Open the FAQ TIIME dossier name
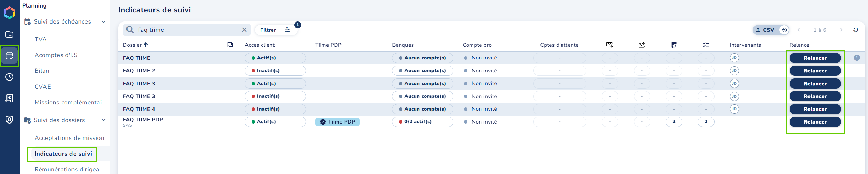The height and width of the screenshot is (174, 868). [x=137, y=58]
